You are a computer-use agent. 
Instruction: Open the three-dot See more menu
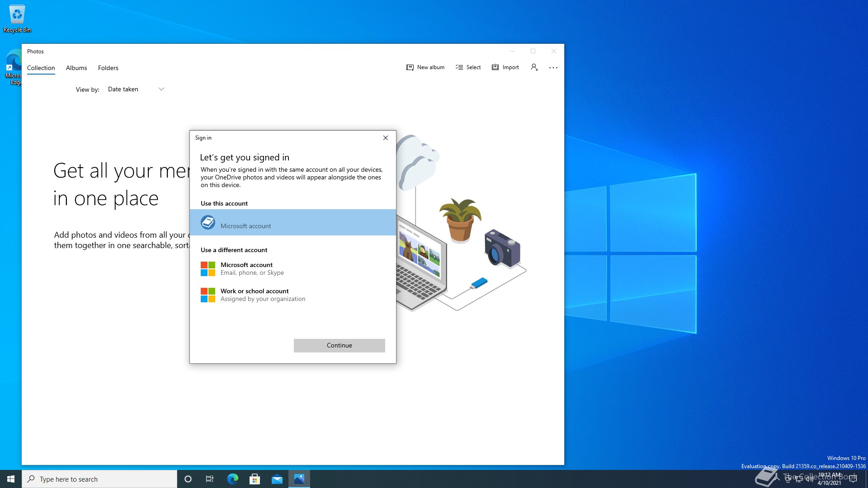(553, 67)
